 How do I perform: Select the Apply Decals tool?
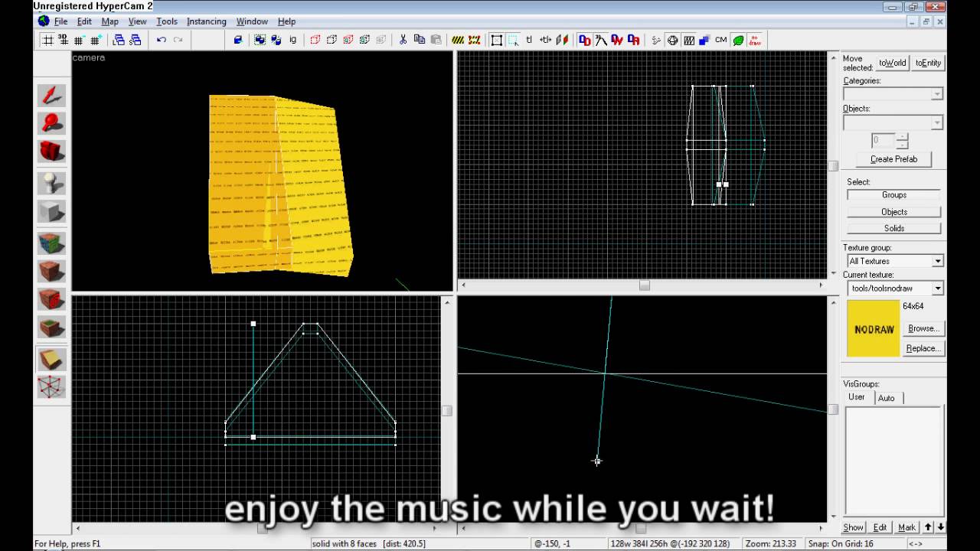tap(51, 299)
